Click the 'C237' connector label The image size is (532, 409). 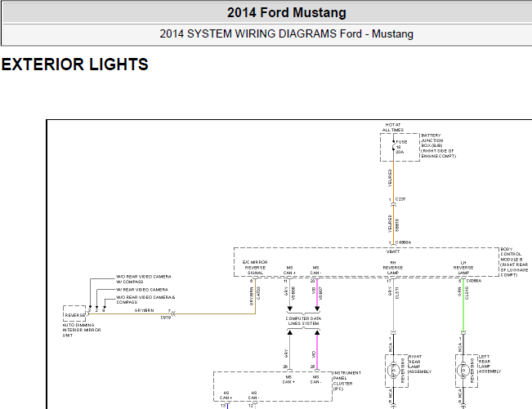tap(400, 199)
